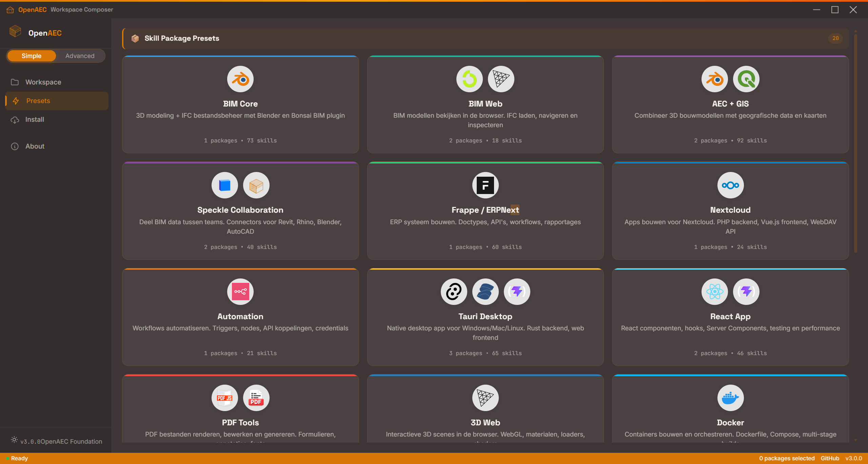Click the Blender icon on AEC + GIS card
The width and height of the screenshot is (868, 464).
715,79
